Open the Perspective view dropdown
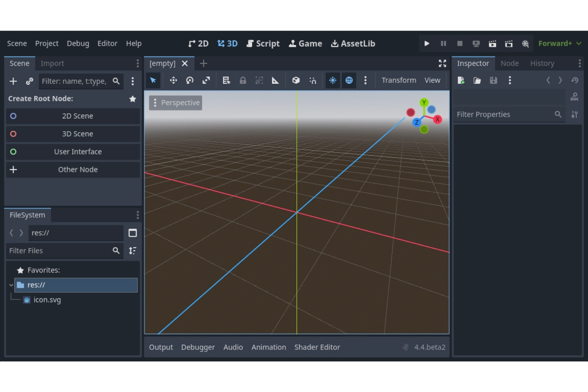 [175, 102]
